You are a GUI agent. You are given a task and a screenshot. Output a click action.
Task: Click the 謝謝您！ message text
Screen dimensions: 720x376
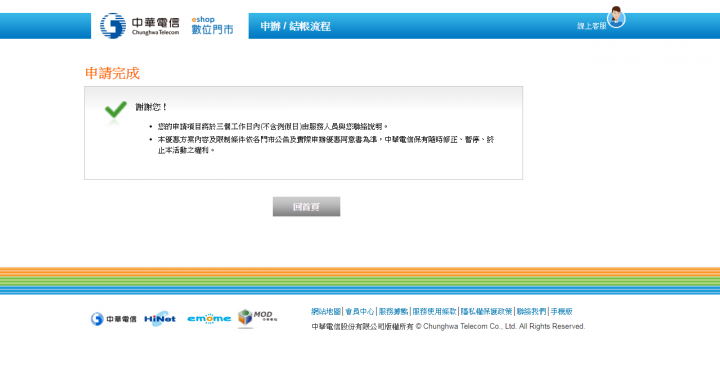[x=152, y=107]
